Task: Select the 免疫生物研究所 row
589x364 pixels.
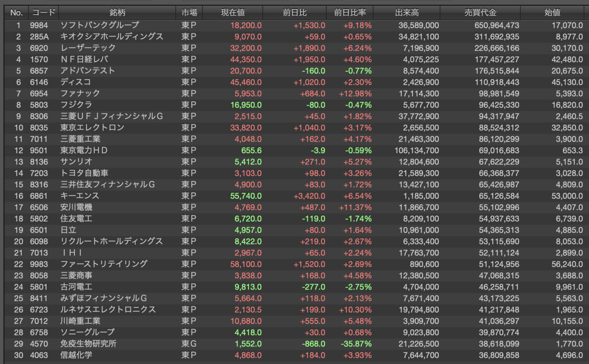Action: click(x=294, y=343)
